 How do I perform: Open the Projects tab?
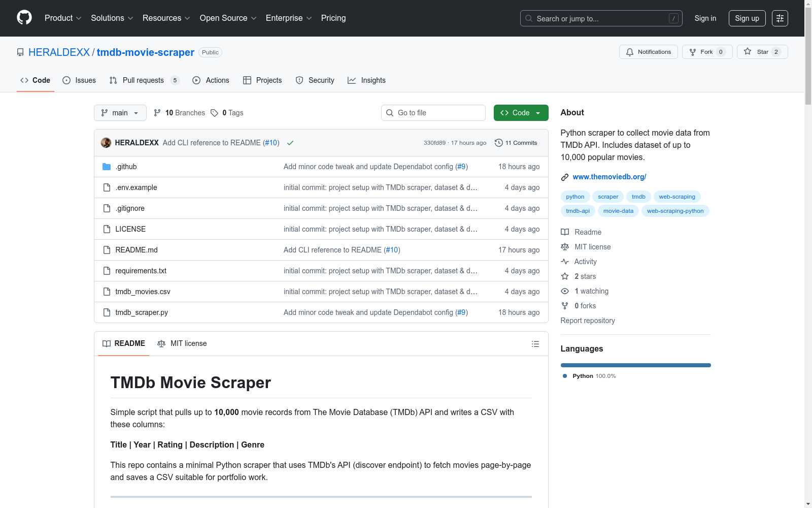click(x=262, y=80)
